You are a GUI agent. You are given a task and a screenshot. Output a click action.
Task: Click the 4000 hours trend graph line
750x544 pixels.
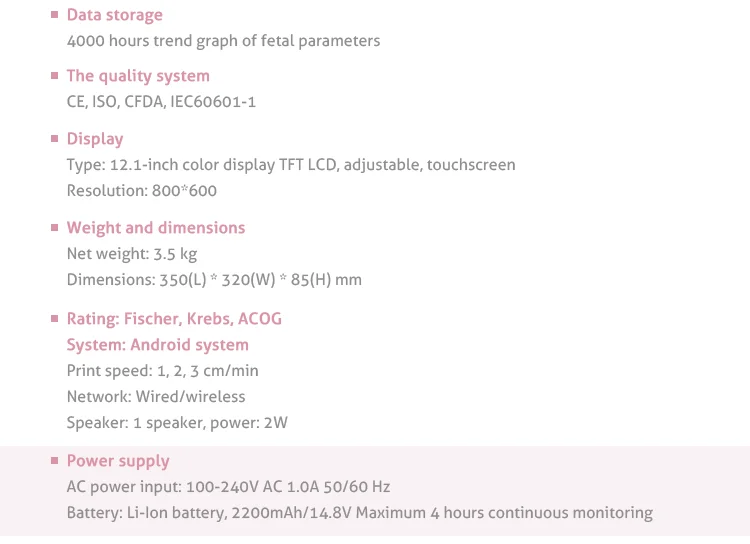tap(223, 41)
